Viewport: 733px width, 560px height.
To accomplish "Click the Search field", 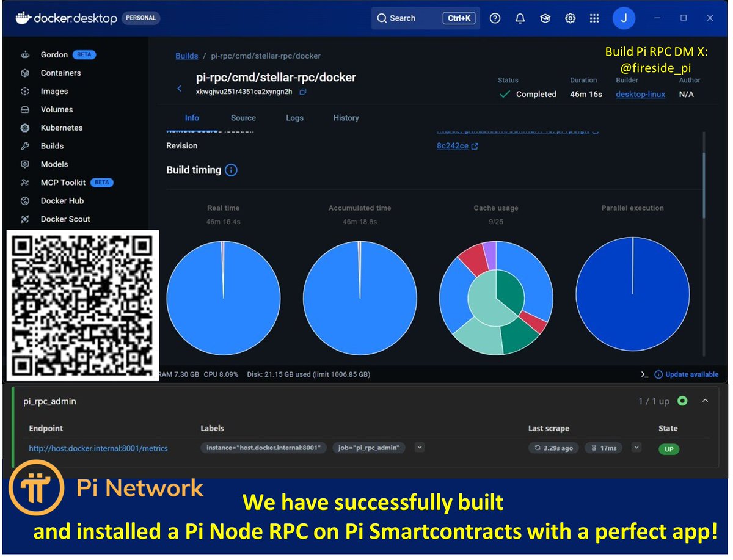I will tap(426, 18).
